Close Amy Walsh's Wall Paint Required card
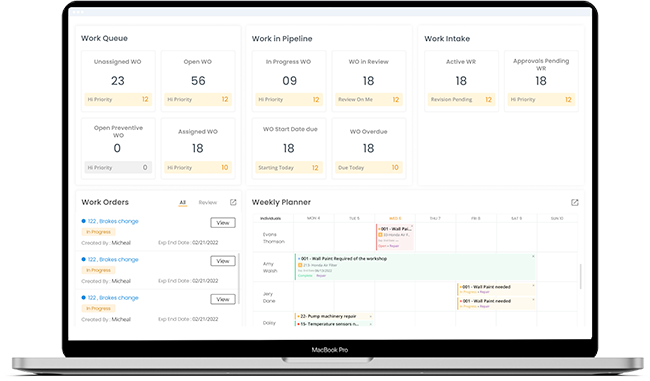Viewport: 650px width, 381px height. click(533, 256)
